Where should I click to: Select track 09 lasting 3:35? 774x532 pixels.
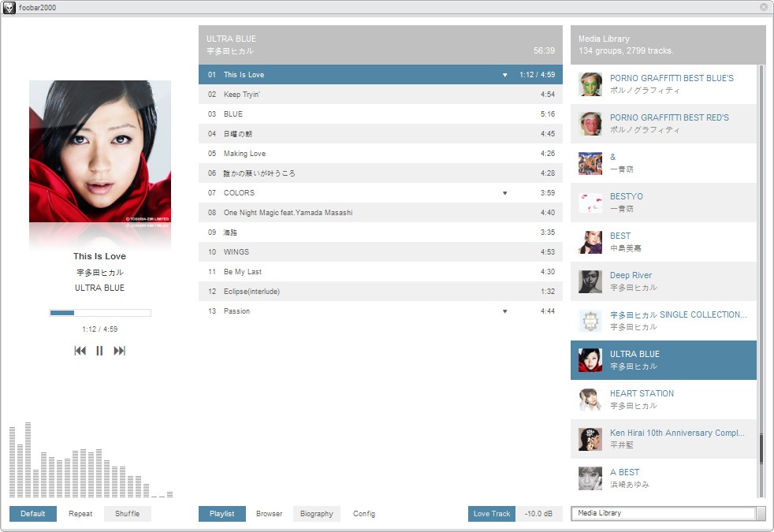[381, 232]
